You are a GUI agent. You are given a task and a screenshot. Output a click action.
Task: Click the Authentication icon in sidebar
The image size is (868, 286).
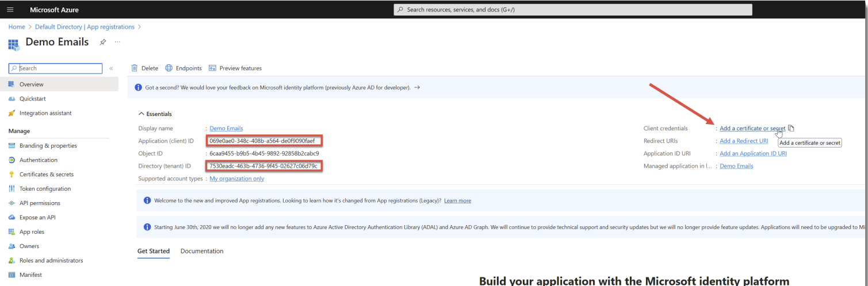[x=12, y=160]
